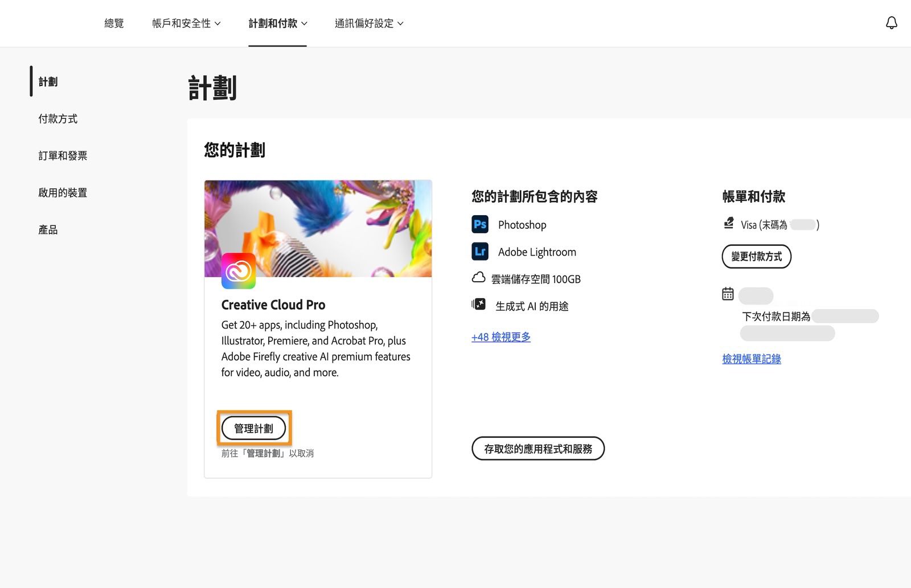Click the 帳單和付款 heading
The image size is (911, 588).
click(x=754, y=196)
